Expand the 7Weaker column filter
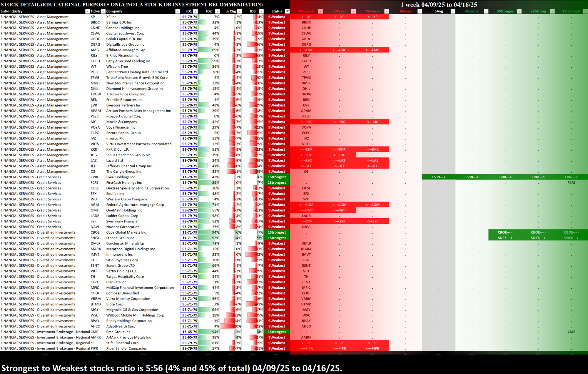Screen dimensions: 588x374 click(387, 11)
